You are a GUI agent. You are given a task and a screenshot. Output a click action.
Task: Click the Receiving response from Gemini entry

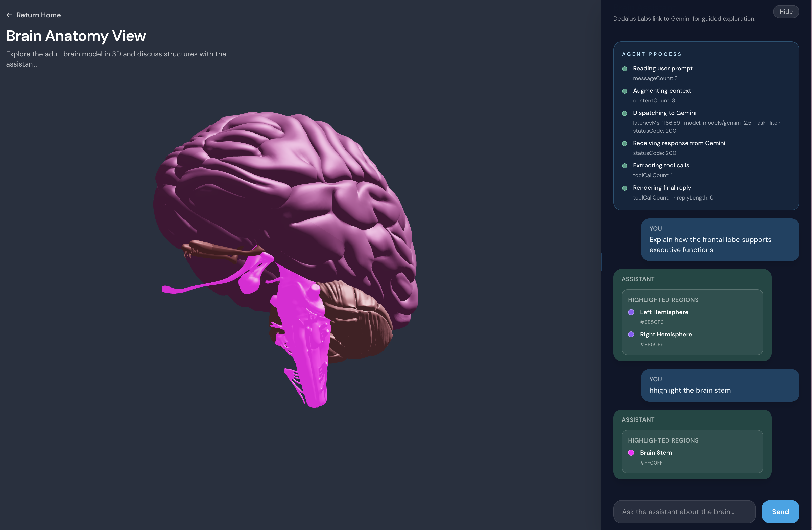click(x=679, y=143)
